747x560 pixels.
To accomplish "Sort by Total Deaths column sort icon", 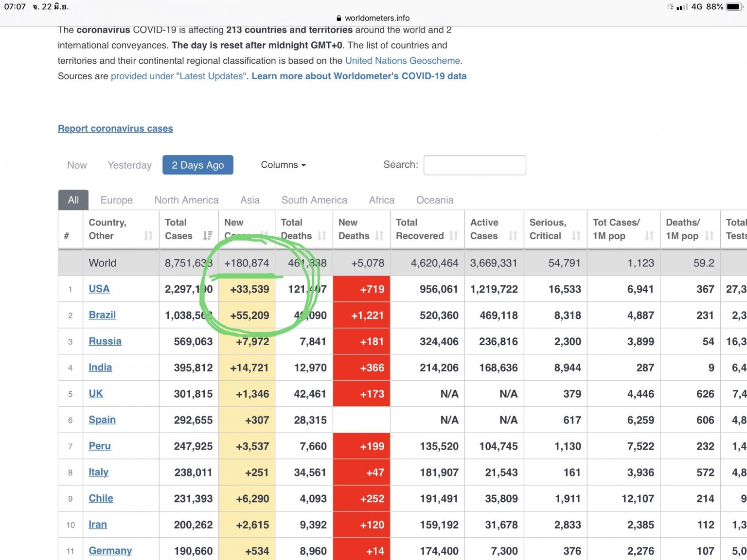I will 322,236.
